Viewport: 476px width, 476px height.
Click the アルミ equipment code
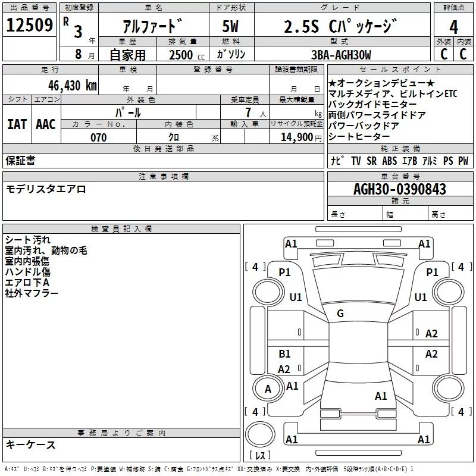(x=430, y=161)
